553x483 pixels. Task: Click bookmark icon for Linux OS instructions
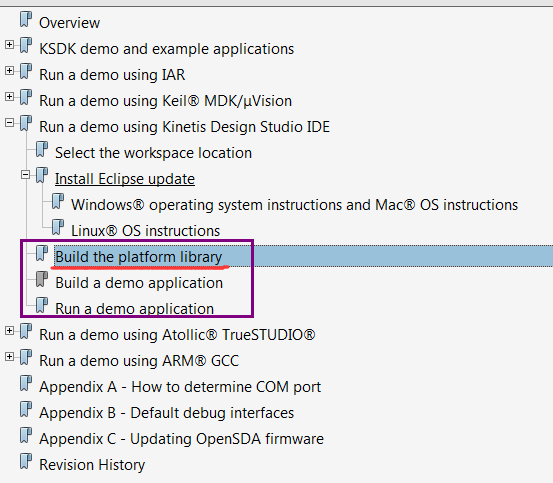click(x=58, y=227)
